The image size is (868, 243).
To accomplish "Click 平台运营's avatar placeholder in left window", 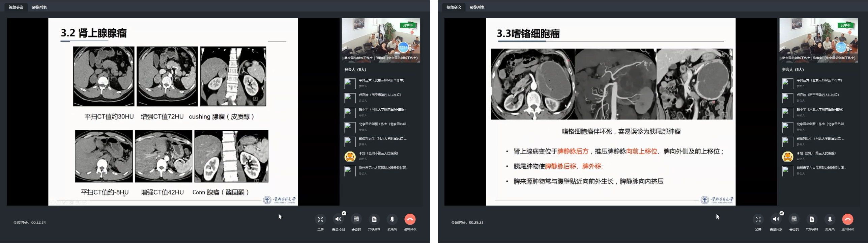I will [350, 83].
